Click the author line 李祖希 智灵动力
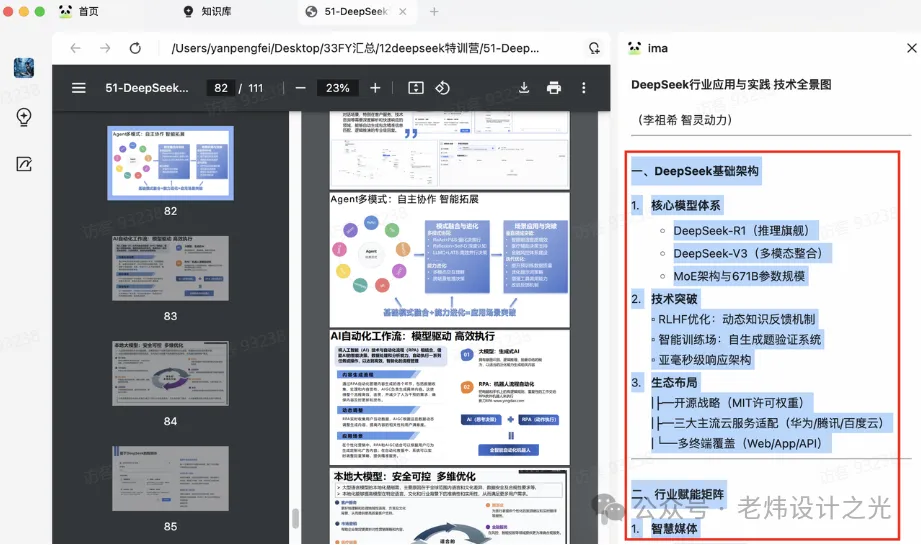The height and width of the screenshot is (545, 921). [685, 120]
